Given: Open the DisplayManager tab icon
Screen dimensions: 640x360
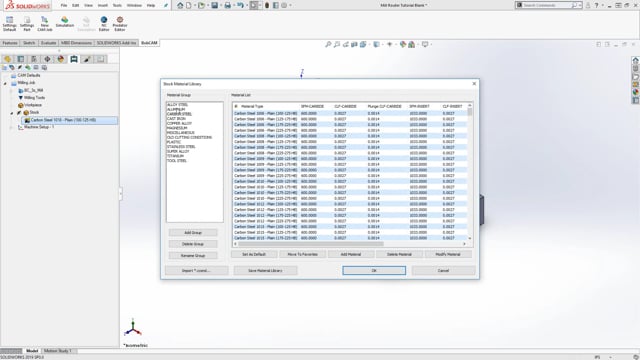Looking at the screenshot, I should point(60,59).
